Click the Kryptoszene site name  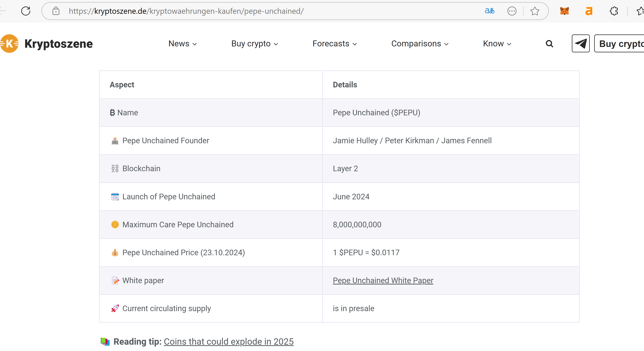[59, 44]
